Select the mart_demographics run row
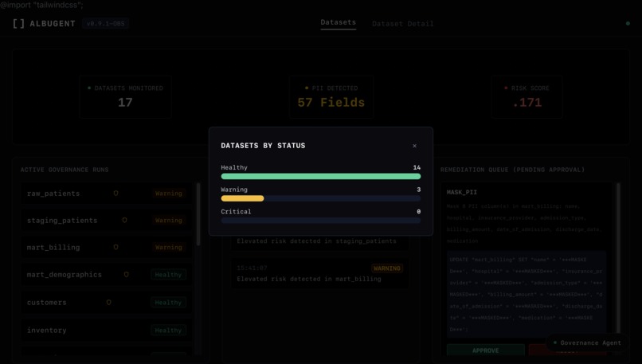 (x=107, y=275)
